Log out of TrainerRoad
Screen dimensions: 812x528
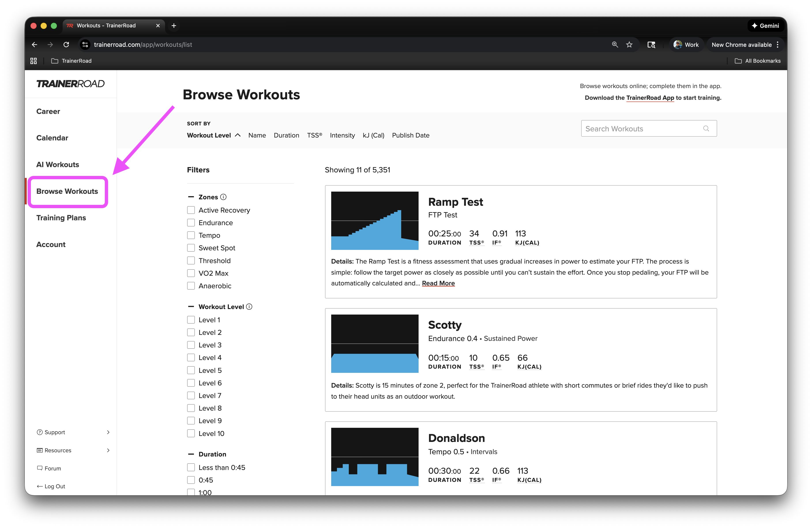pyautogui.click(x=51, y=486)
